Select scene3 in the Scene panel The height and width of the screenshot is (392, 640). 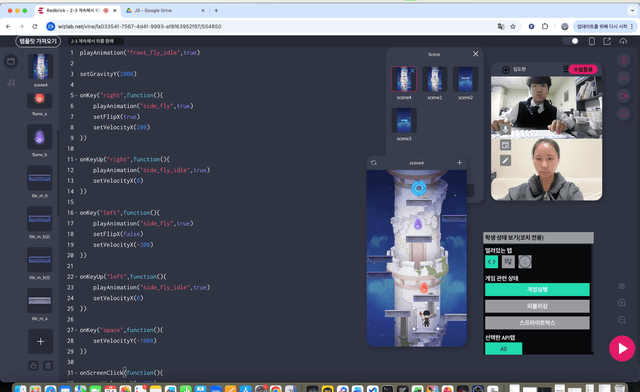click(x=404, y=120)
